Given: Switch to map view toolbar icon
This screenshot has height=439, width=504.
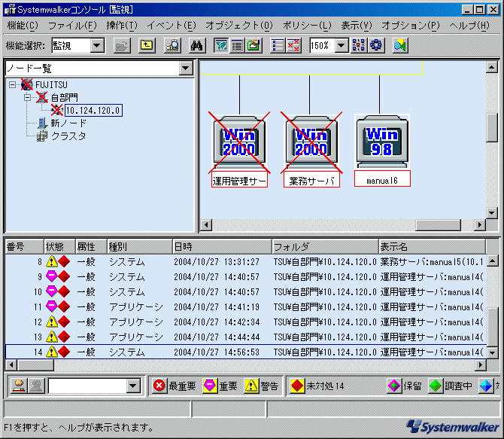Looking at the screenshot, I should click(221, 45).
